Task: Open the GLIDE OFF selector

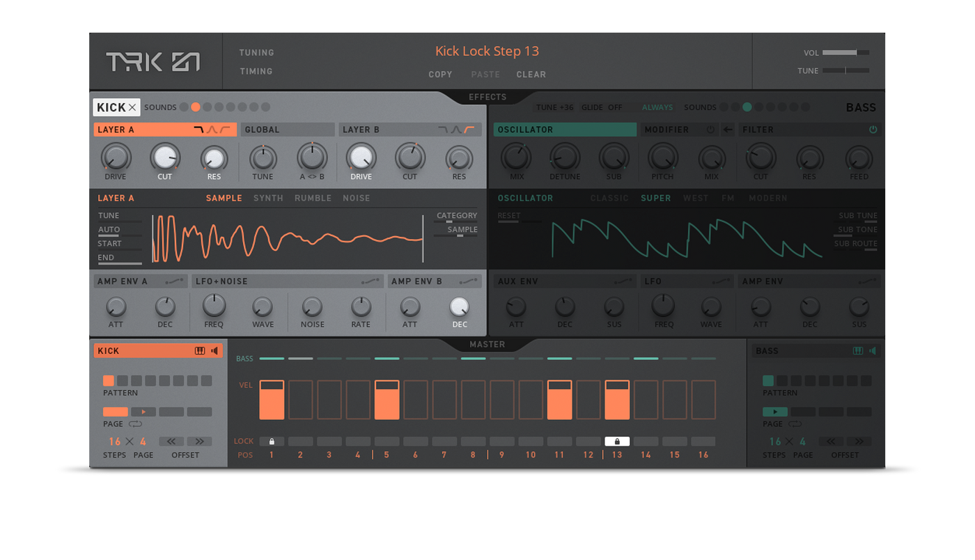Action: pyautogui.click(x=602, y=107)
